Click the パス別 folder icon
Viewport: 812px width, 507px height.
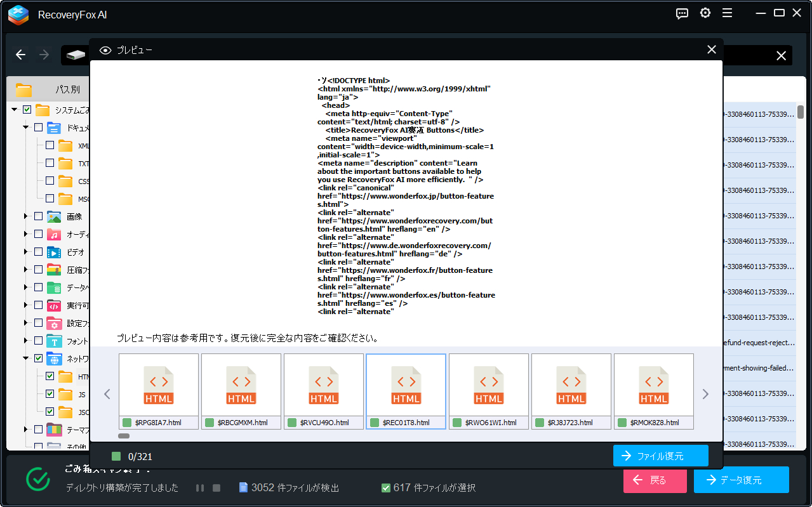24,89
